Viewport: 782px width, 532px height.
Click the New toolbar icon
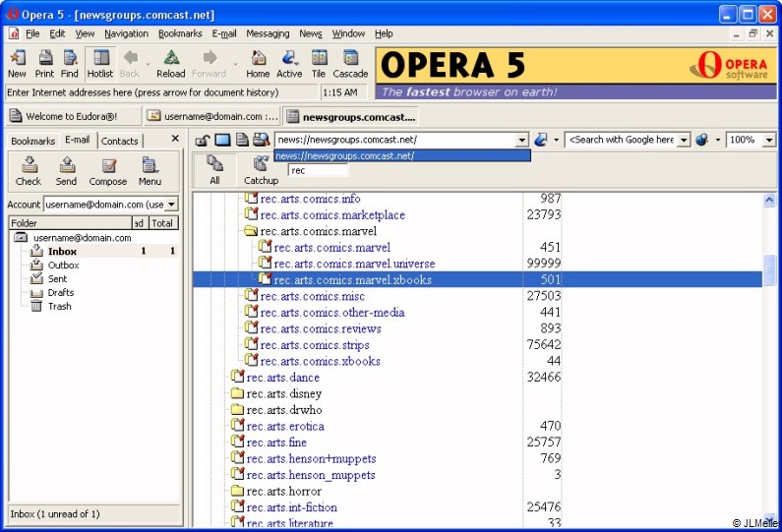(x=17, y=64)
